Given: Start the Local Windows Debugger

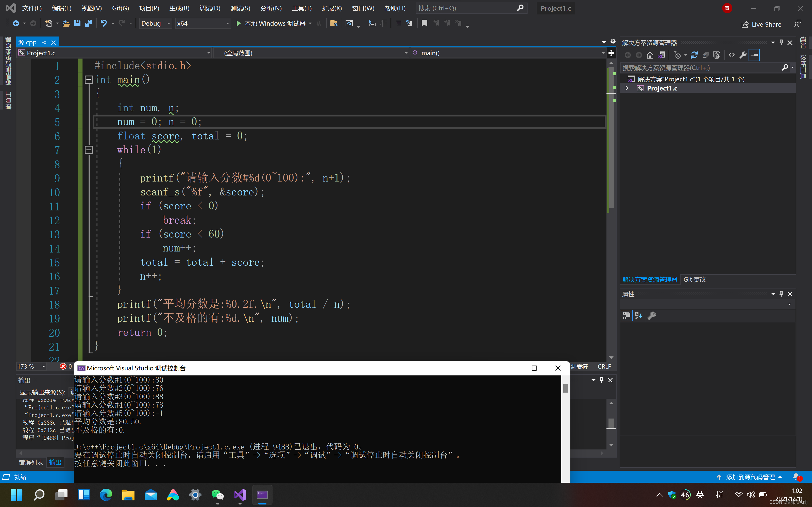Looking at the screenshot, I should [x=239, y=24].
